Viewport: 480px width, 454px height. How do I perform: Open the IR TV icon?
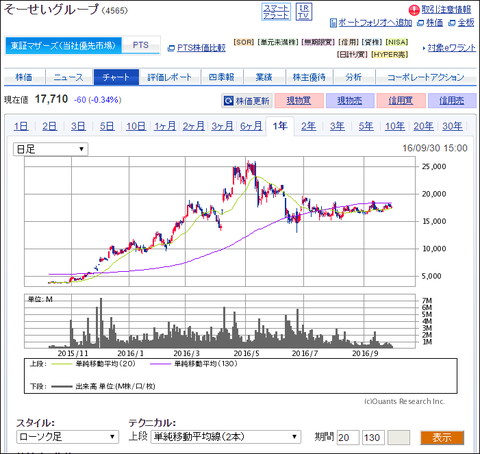[x=304, y=12]
